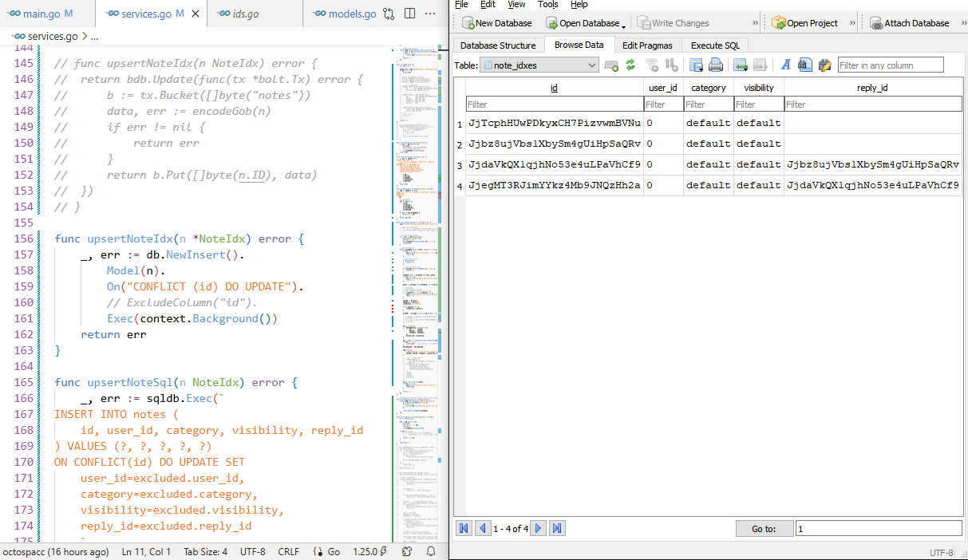Sort records by the id column header
This screenshot has width=968, height=560.
(x=554, y=87)
